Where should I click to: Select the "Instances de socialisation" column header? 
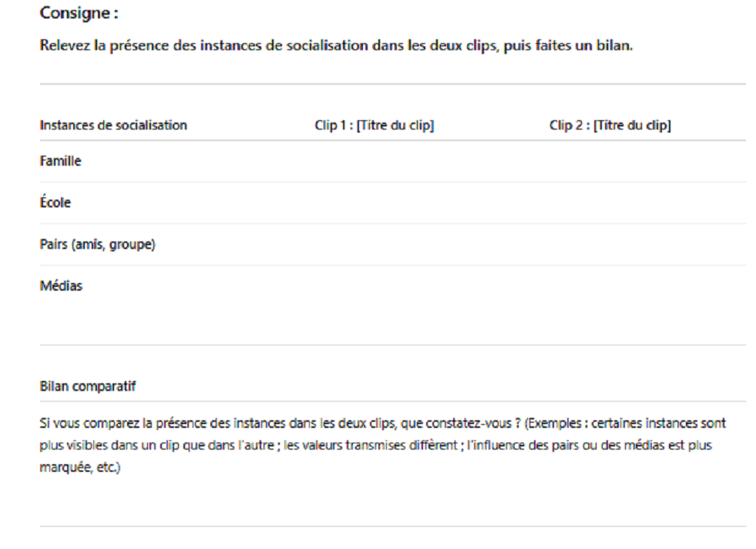[113, 126]
